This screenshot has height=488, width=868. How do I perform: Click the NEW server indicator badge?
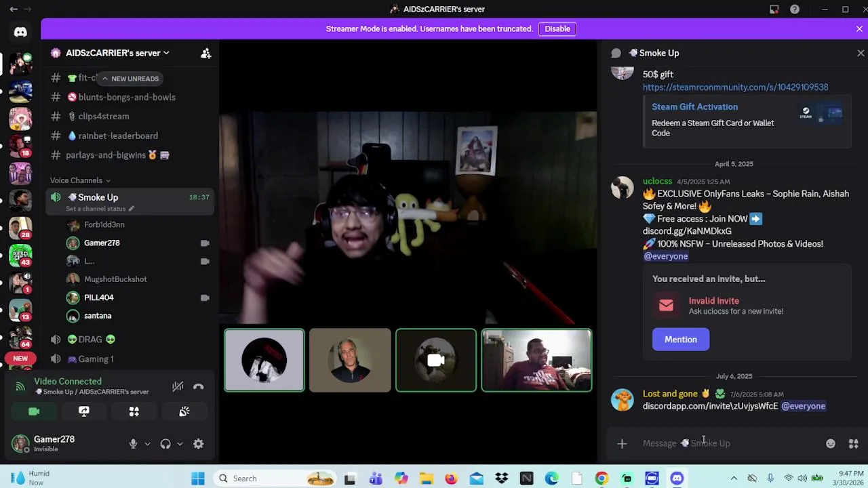point(20,359)
